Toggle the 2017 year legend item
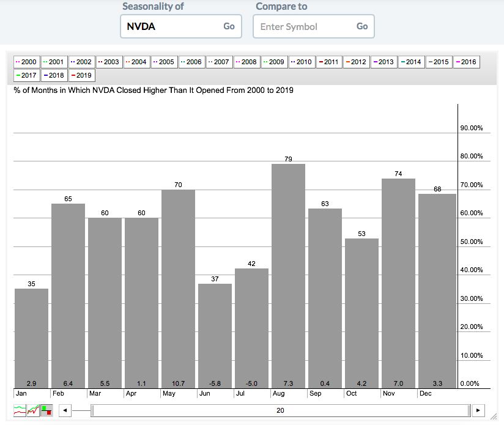The width and height of the screenshot is (504, 425). pos(26,76)
